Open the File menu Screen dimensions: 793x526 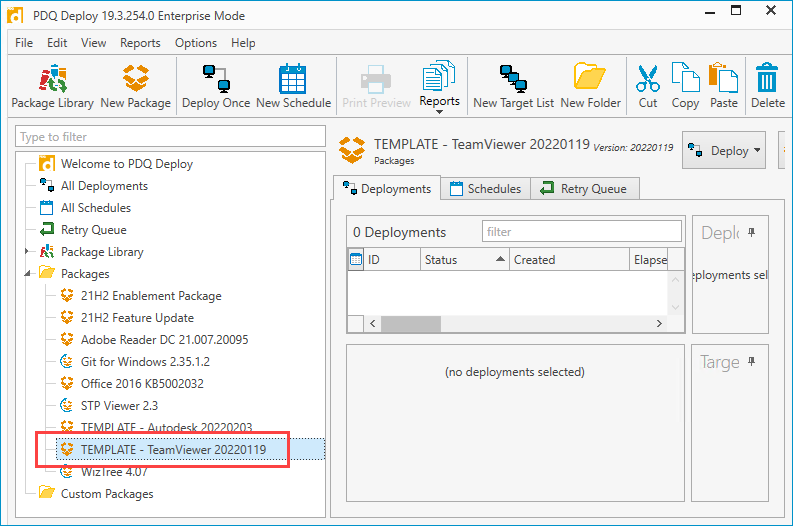click(24, 43)
